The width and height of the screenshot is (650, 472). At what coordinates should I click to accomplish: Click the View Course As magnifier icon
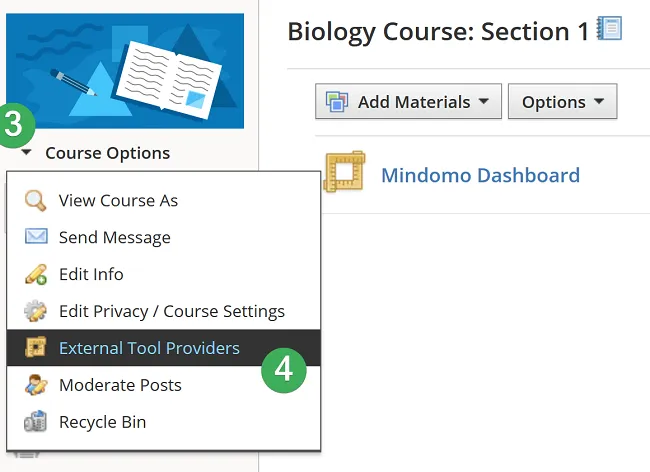[x=36, y=200]
